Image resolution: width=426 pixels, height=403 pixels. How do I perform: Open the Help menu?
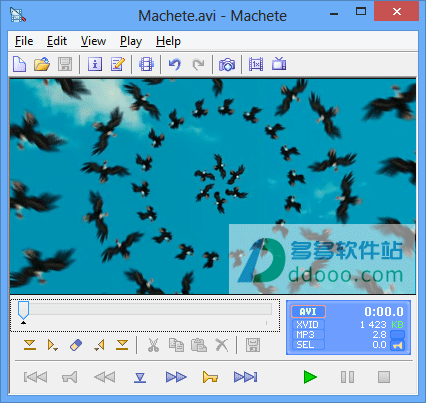coord(168,41)
